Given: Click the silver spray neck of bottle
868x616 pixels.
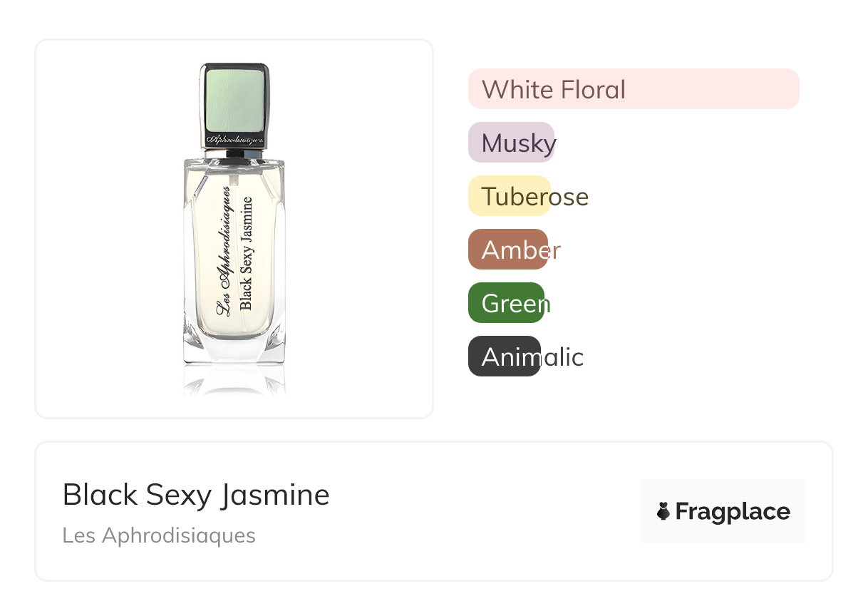Looking at the screenshot, I should (234, 153).
